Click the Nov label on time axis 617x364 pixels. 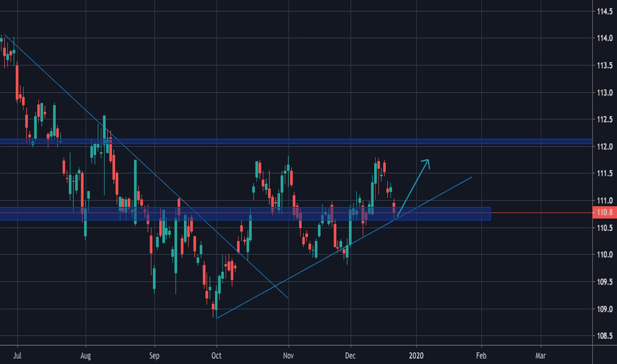coord(289,356)
